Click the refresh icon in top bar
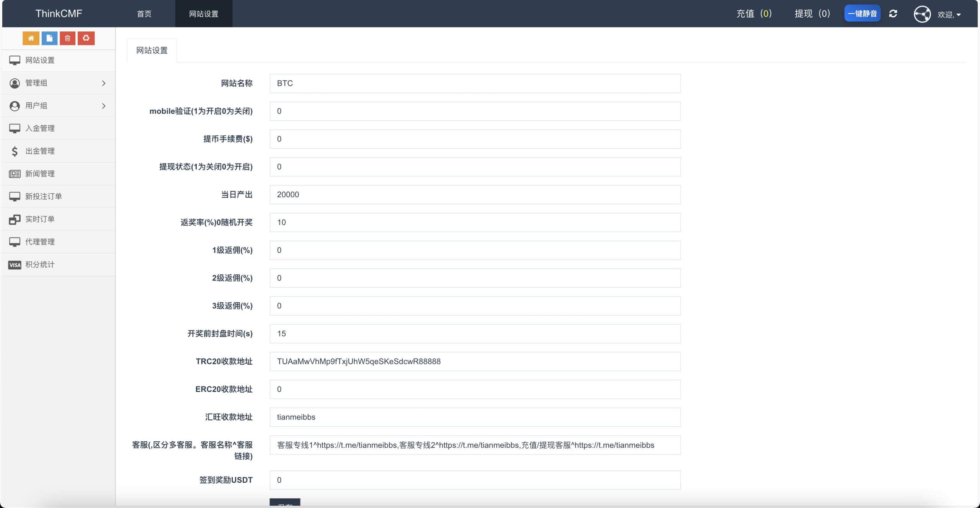The image size is (980, 508). (x=893, y=14)
